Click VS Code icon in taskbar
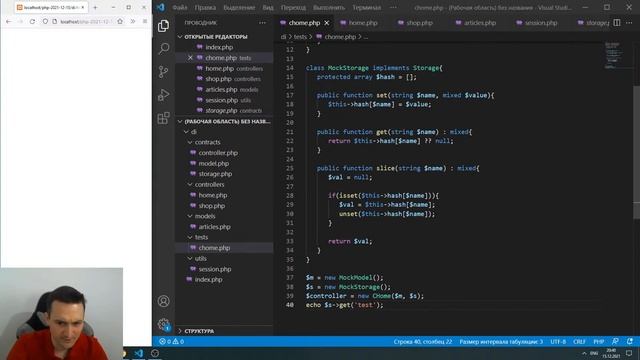The height and width of the screenshot is (360, 640). [x=139, y=353]
